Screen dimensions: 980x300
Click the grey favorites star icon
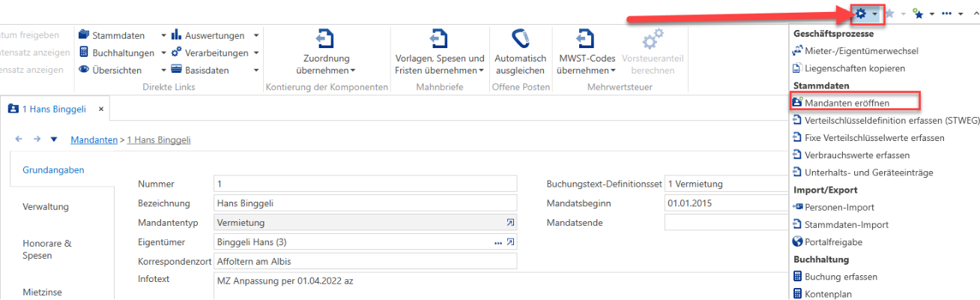pyautogui.click(x=889, y=13)
